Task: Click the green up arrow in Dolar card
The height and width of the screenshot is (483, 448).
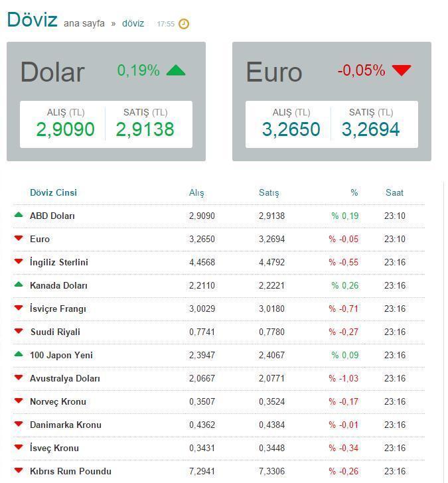Action: (175, 70)
